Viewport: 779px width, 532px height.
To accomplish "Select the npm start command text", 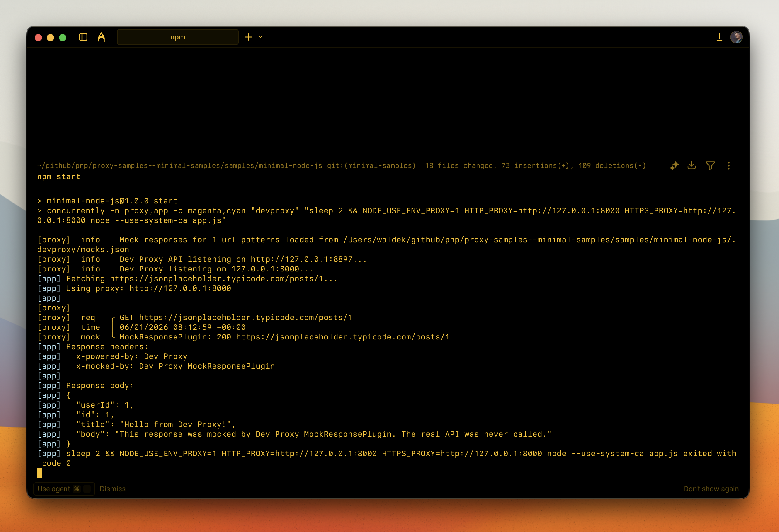I will point(59,177).
